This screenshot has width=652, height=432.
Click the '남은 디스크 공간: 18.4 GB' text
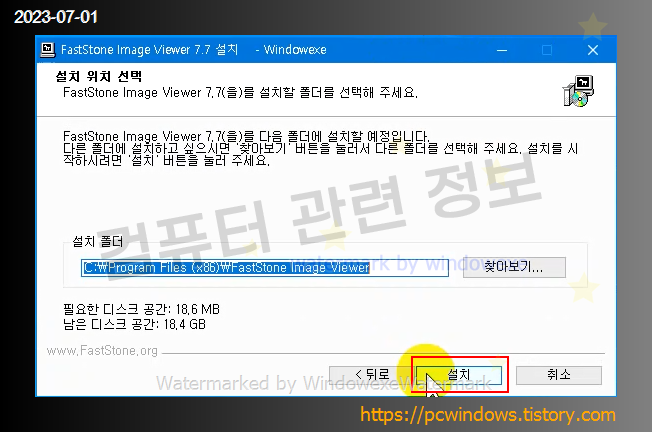[x=134, y=324]
